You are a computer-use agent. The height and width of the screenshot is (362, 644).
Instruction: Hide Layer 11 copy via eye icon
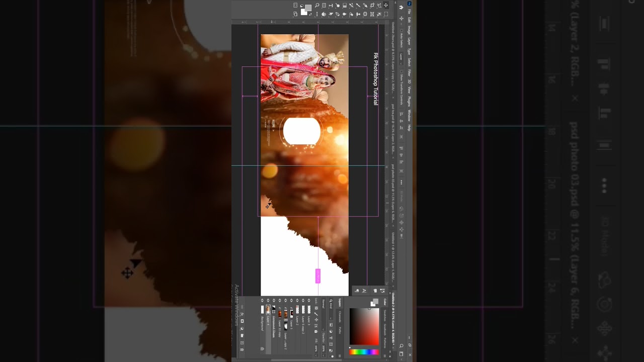280,300
